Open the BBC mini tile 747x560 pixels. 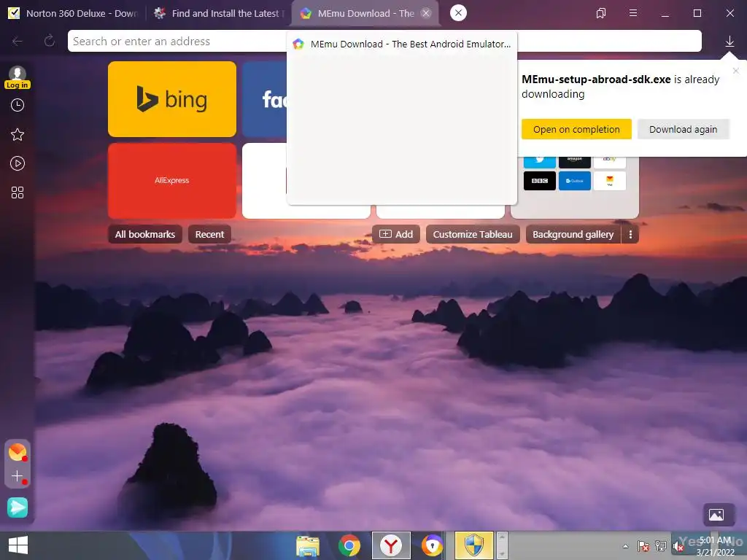(539, 181)
